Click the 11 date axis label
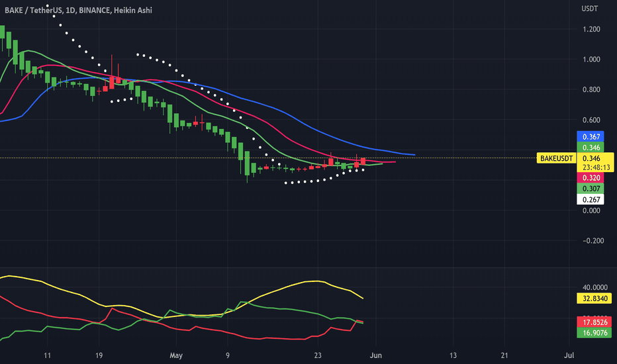617x364 pixels. tap(47, 355)
